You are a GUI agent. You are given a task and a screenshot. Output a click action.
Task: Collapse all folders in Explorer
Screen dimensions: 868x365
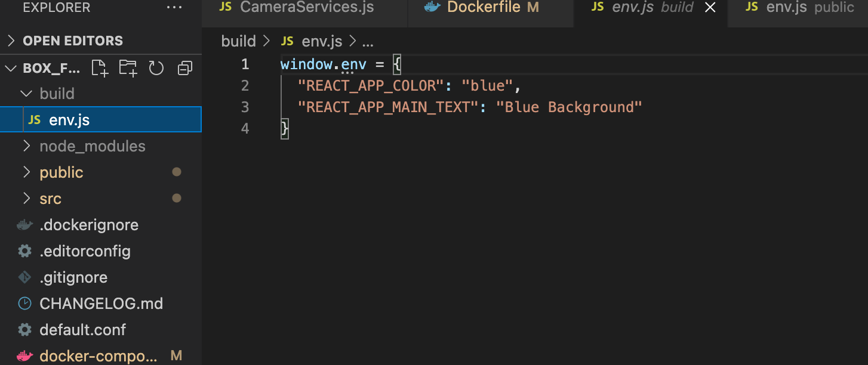(x=185, y=68)
